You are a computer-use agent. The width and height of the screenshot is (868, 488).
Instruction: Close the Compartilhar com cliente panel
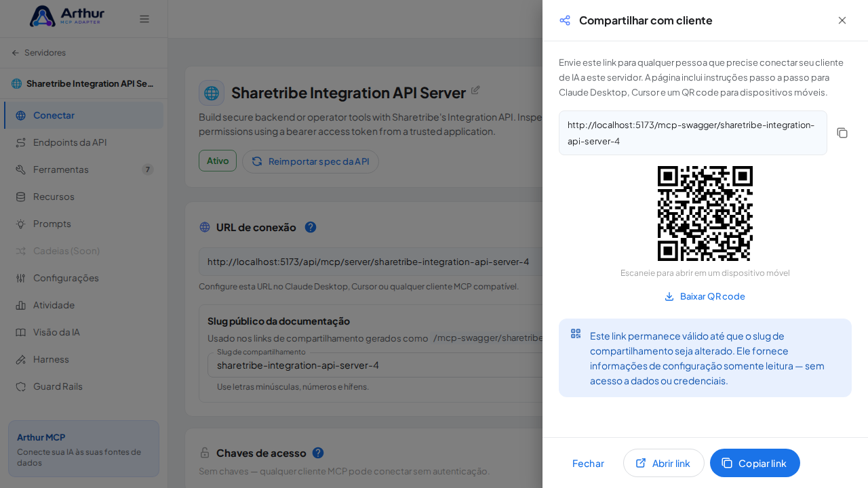[842, 20]
